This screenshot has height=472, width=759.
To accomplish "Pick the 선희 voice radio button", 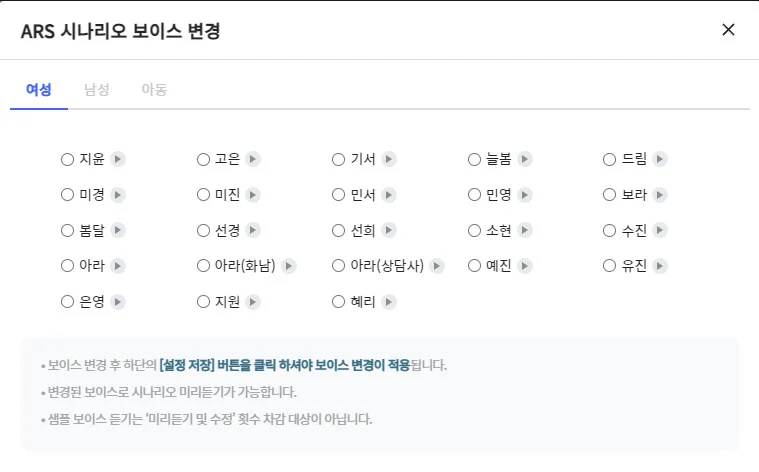I will (338, 231).
